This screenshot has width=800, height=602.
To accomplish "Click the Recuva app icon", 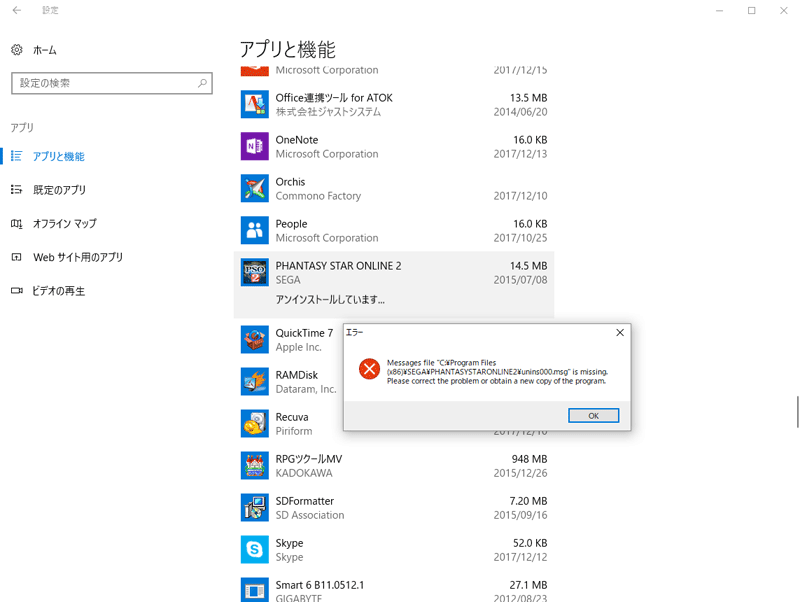I will pyautogui.click(x=255, y=423).
